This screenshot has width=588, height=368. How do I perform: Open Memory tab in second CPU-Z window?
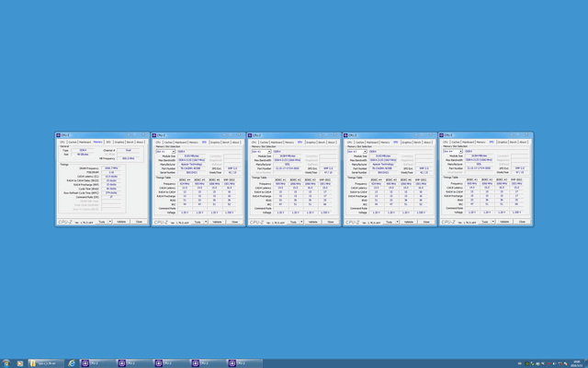coord(193,143)
